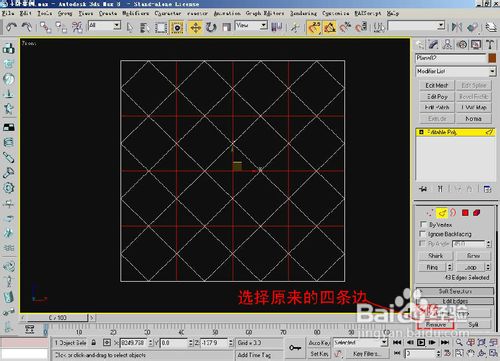Screen dimensions: 500x361
Task: Collapse the Soft Selection rollout
Action: (x=455, y=291)
